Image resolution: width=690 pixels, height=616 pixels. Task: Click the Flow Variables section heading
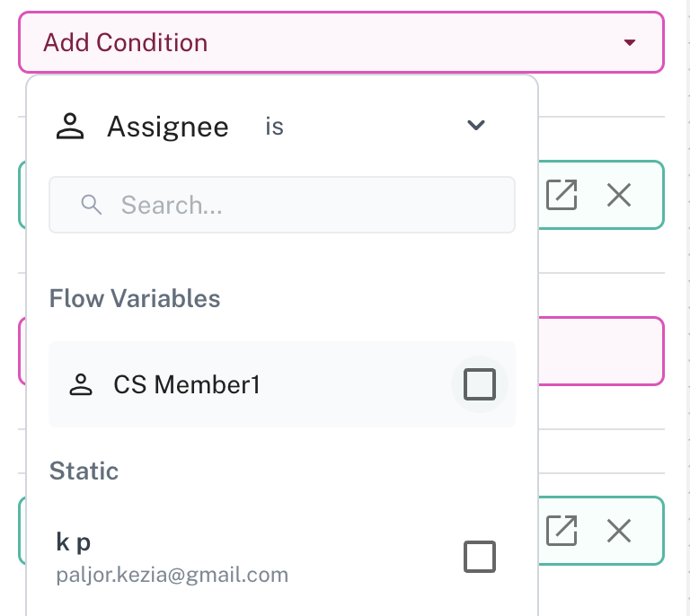click(135, 298)
